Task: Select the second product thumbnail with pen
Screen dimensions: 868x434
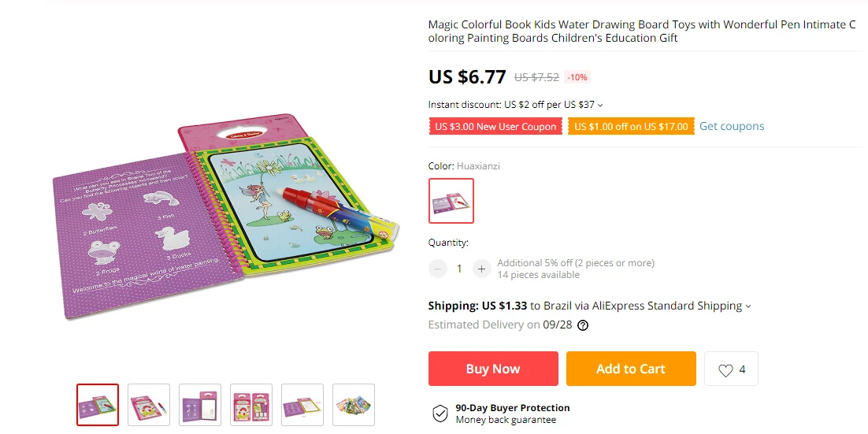Action: (x=149, y=405)
